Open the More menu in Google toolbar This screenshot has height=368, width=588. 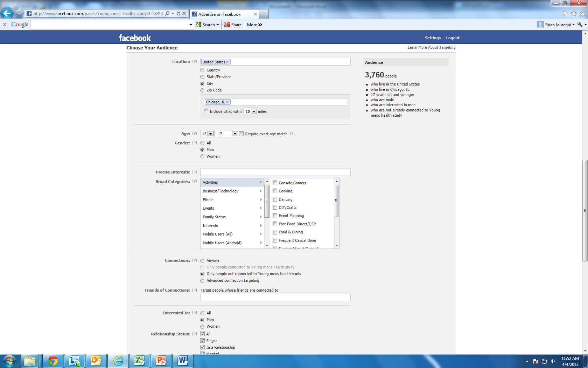(254, 25)
